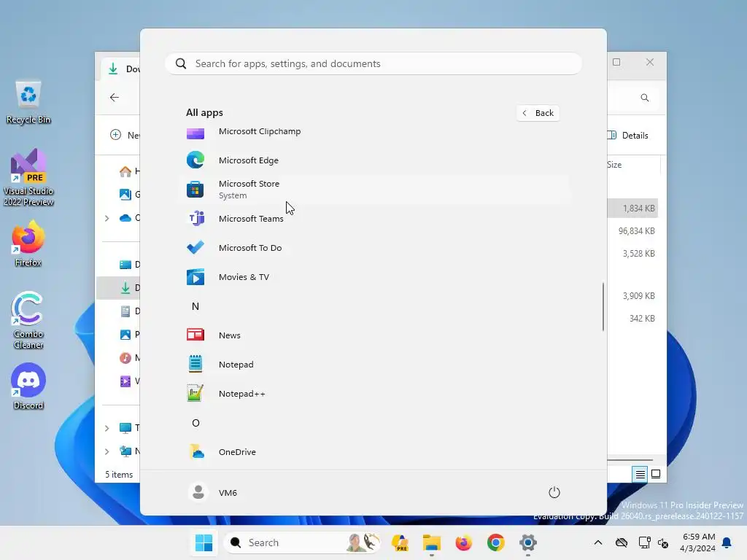Viewport: 747px width, 560px height.
Task: Click the taskbar Search box
Action: (302, 542)
